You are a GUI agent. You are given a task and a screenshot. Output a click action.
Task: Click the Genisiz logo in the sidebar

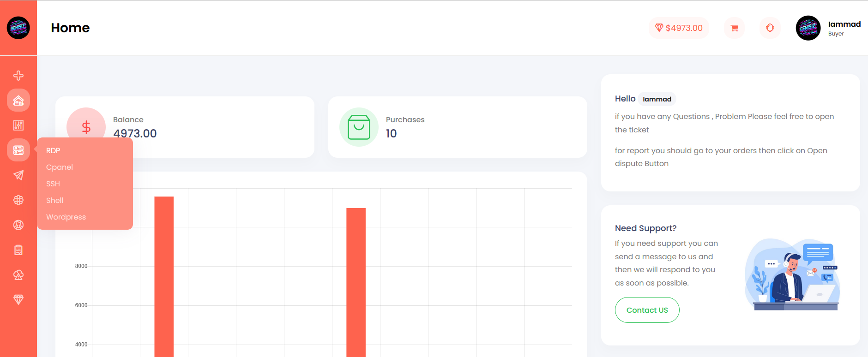(x=18, y=28)
